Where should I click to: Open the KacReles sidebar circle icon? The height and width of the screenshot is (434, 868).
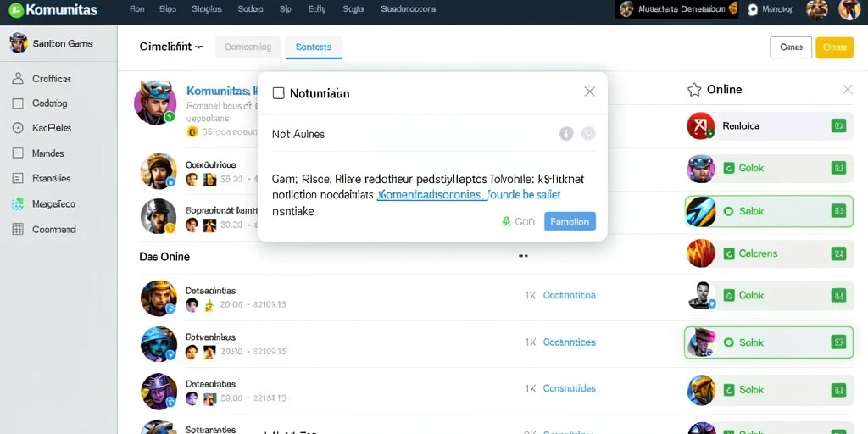coord(18,128)
